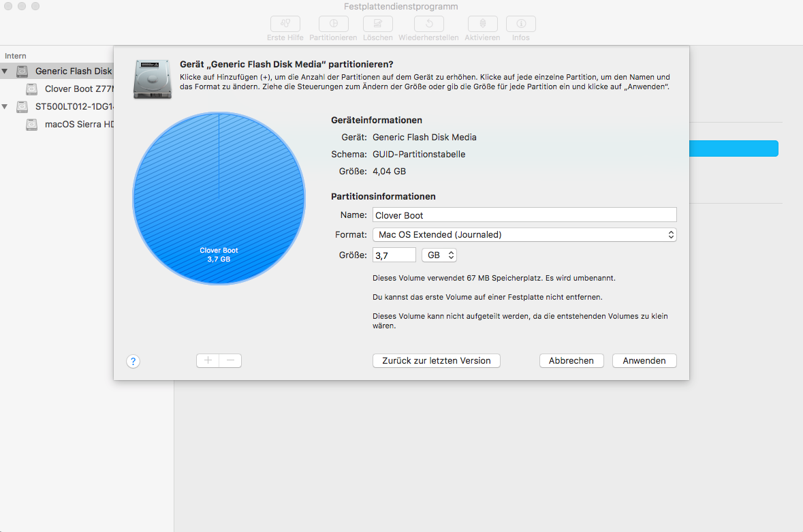Click the partition Name field Clover Boot
This screenshot has height=532, width=803.
coord(524,215)
